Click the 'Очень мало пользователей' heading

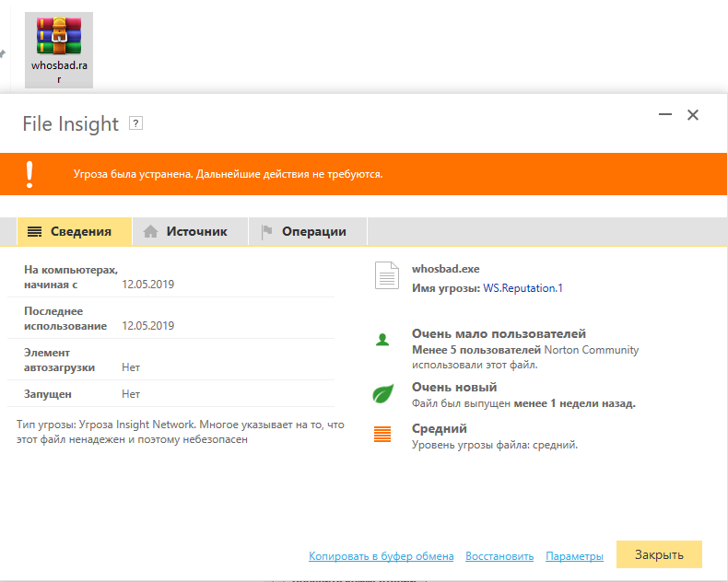coord(499,333)
